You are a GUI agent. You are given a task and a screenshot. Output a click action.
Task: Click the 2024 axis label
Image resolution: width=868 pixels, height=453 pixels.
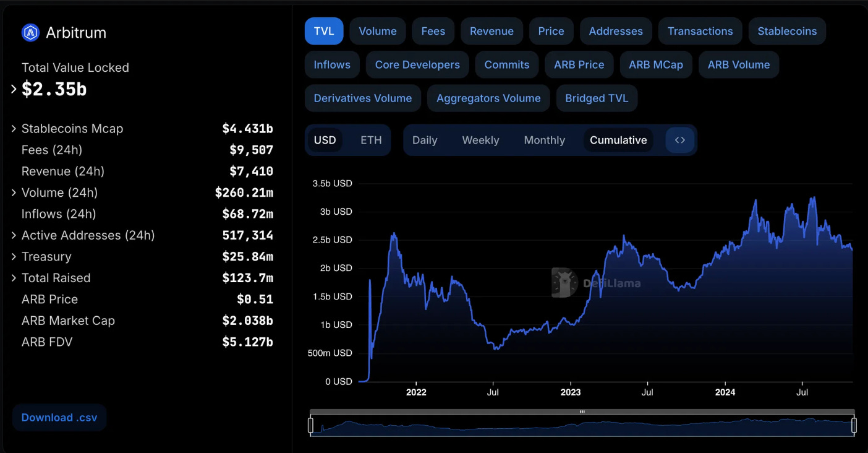coord(725,392)
